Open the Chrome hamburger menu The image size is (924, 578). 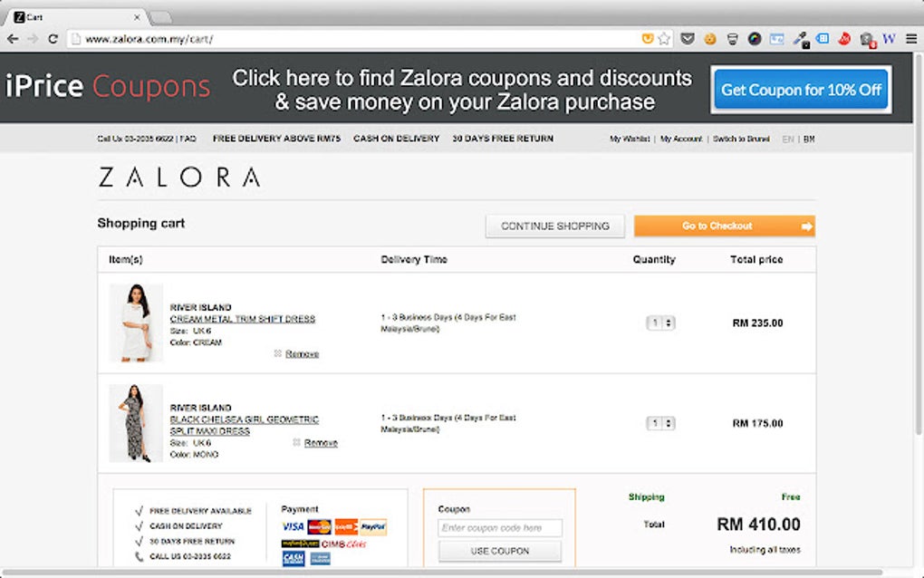click(x=911, y=39)
